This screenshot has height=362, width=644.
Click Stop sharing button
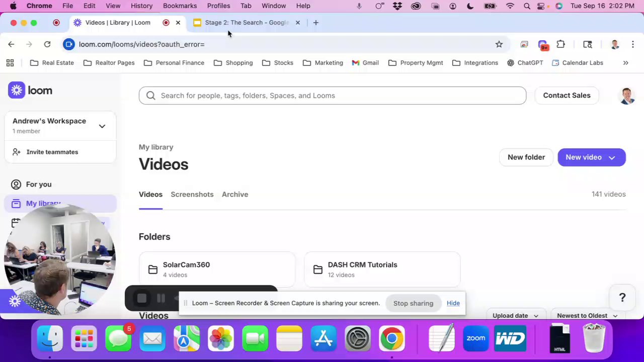413,303
